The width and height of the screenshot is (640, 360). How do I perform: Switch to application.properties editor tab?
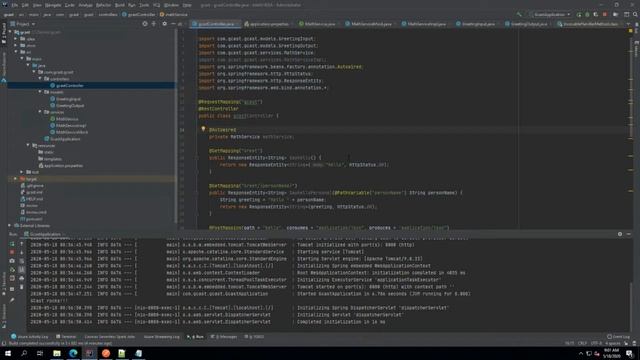[x=267, y=24]
